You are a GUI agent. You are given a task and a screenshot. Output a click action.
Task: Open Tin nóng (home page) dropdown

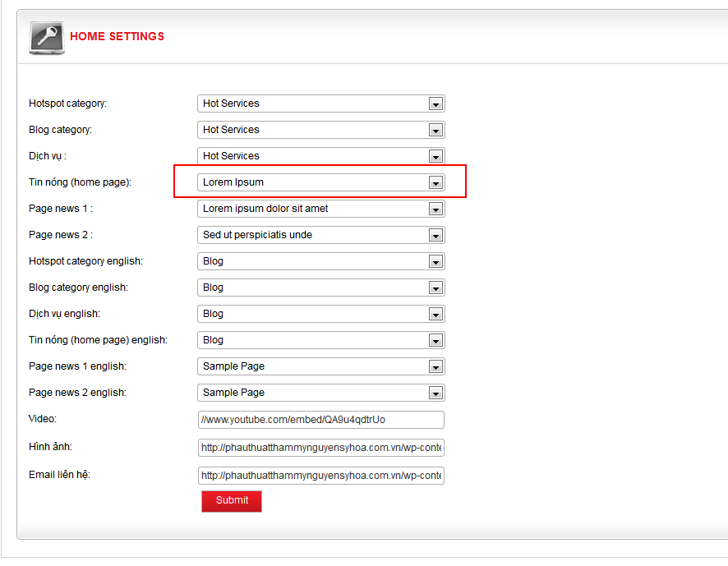pos(320,182)
